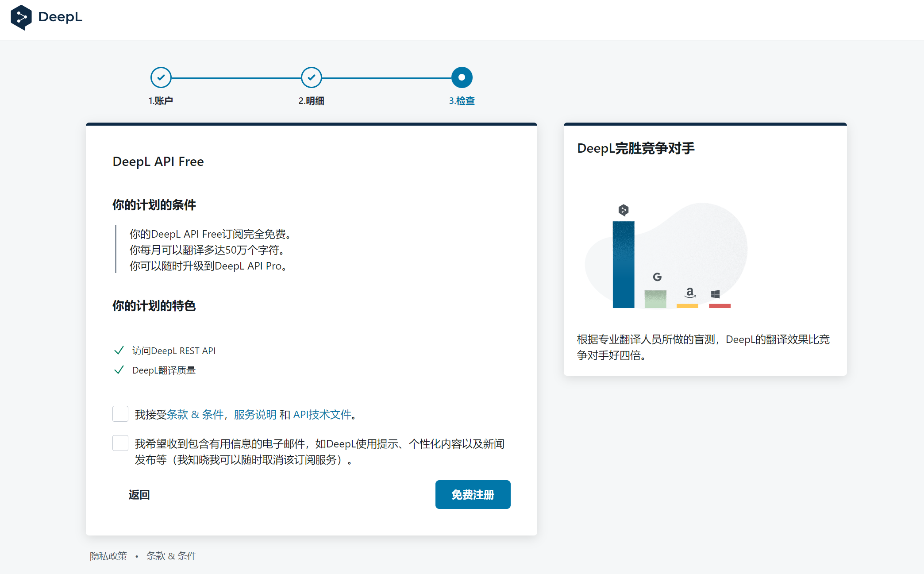This screenshot has height=574, width=924.
Task: Go to step 1 账户 checkmark circle
Action: [x=161, y=77]
